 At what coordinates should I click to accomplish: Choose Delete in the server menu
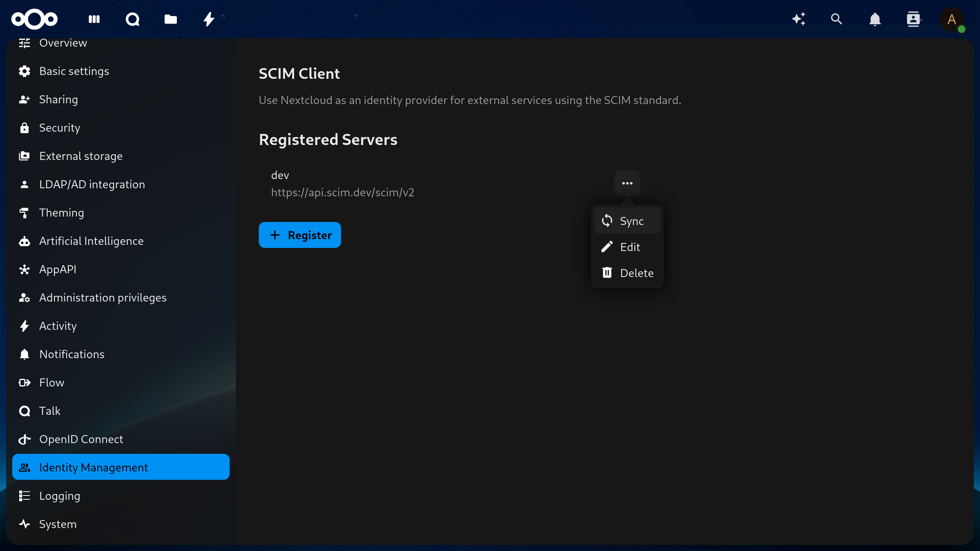click(627, 273)
